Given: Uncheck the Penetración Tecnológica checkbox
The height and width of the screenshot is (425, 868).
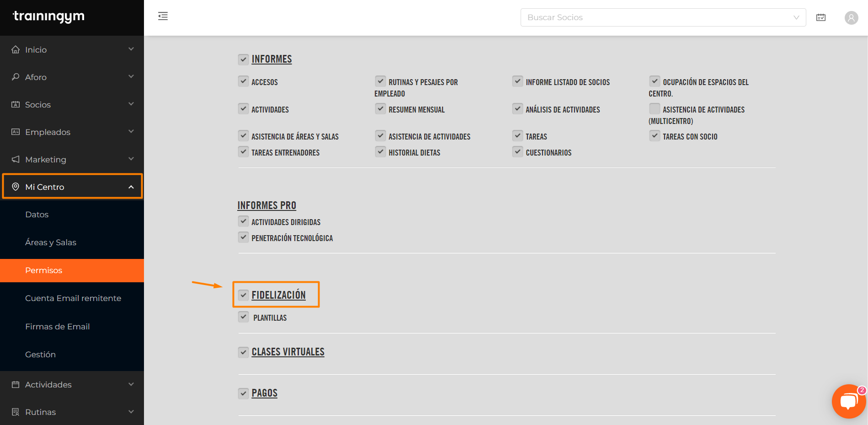Looking at the screenshot, I should pyautogui.click(x=244, y=237).
